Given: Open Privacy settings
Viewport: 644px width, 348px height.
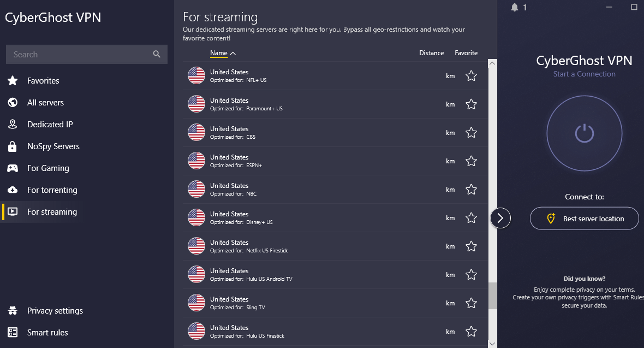Looking at the screenshot, I should [x=55, y=311].
